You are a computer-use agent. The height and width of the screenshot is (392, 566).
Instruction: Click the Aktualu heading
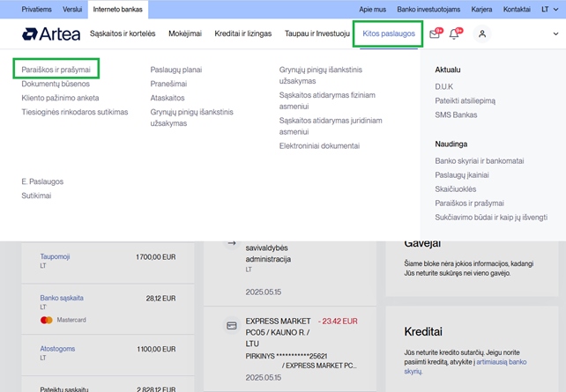click(x=448, y=70)
